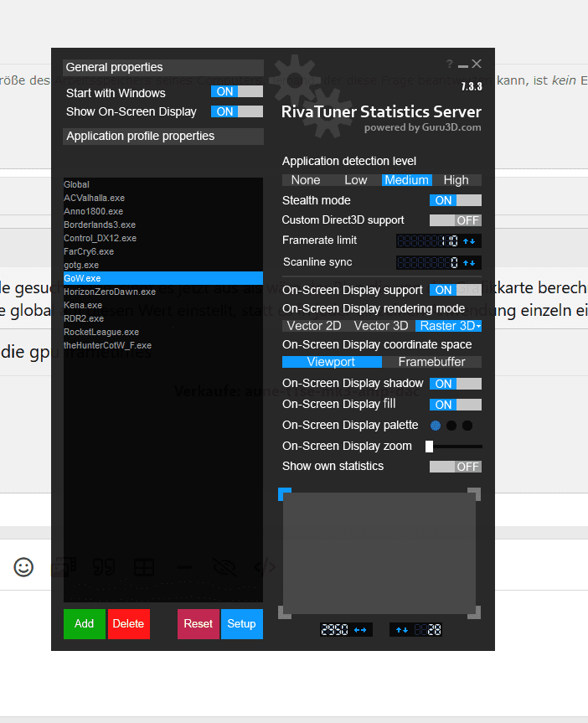588x723 pixels.
Task: Click the vertical OSD position arrows
Action: 402,630
